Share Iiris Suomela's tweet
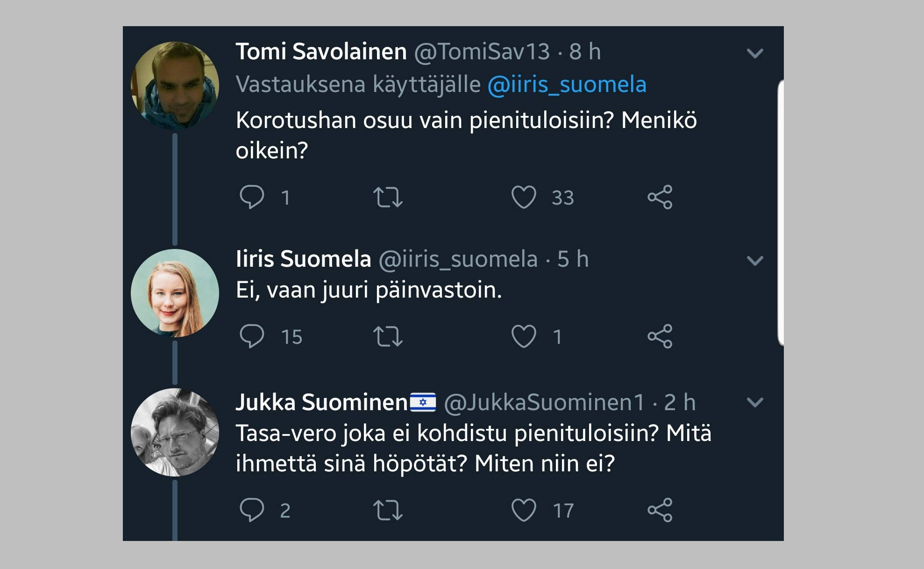 pos(660,336)
